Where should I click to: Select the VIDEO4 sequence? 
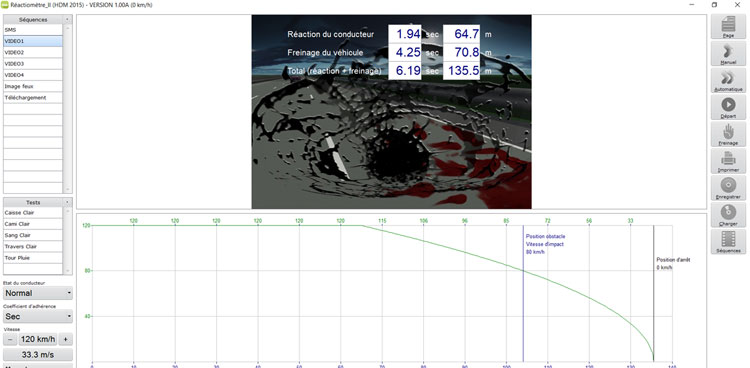[33, 75]
